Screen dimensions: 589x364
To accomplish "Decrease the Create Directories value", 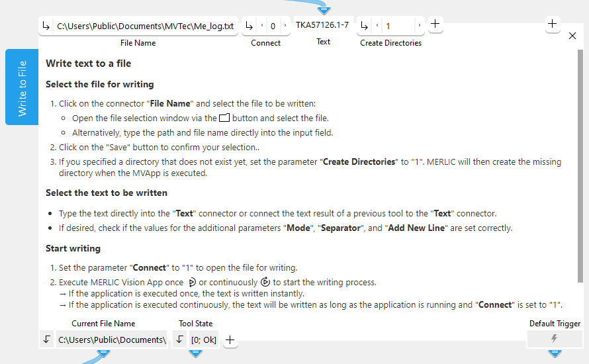I will click(x=377, y=26).
